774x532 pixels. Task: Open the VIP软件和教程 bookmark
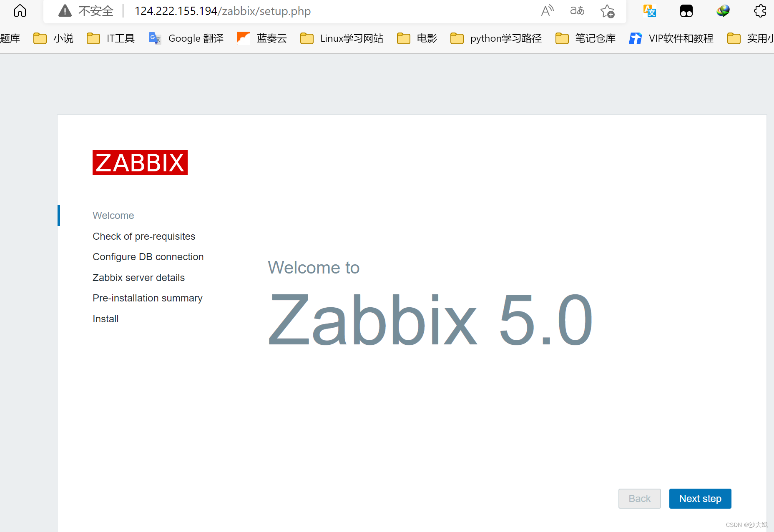point(671,38)
